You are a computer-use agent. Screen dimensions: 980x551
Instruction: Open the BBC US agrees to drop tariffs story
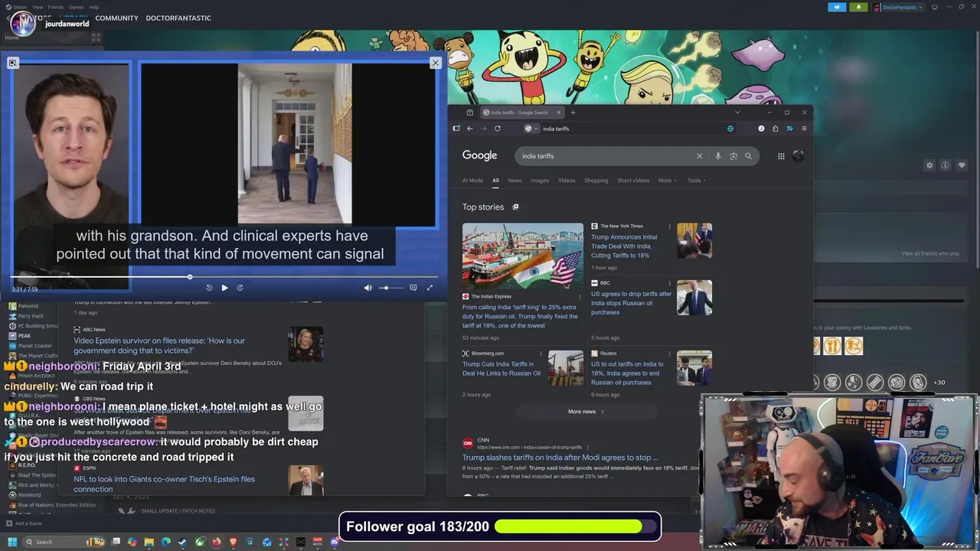pos(631,303)
